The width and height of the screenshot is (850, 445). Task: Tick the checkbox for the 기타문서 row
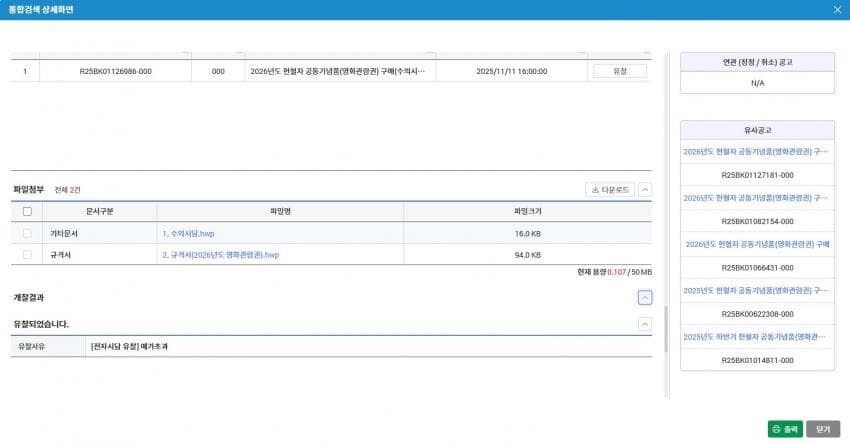(x=27, y=233)
